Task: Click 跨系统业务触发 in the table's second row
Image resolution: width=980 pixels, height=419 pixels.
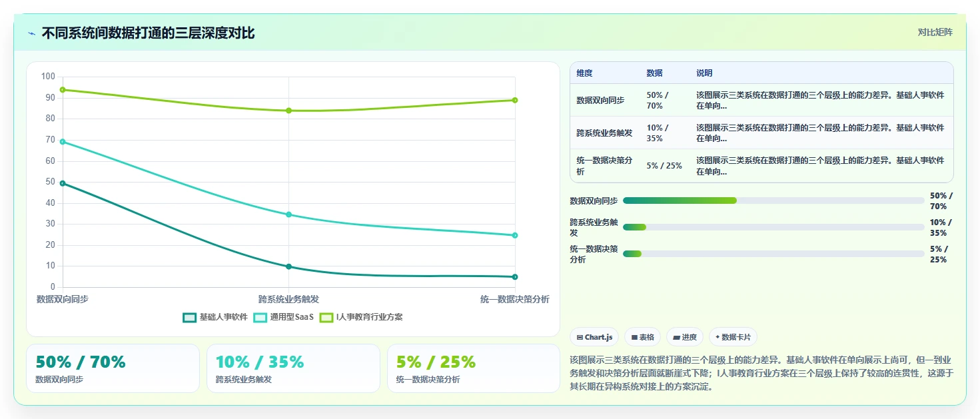Action: [604, 133]
